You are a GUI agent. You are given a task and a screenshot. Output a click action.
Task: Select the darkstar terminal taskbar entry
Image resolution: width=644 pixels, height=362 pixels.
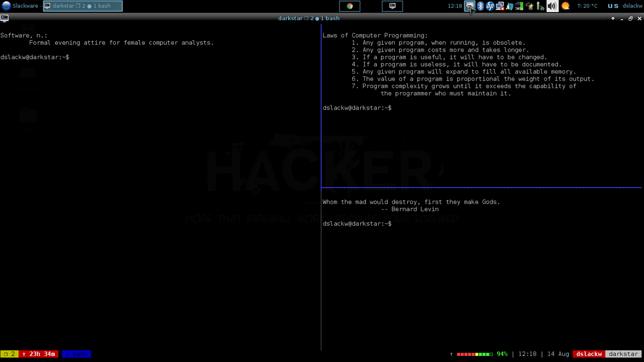coord(83,6)
